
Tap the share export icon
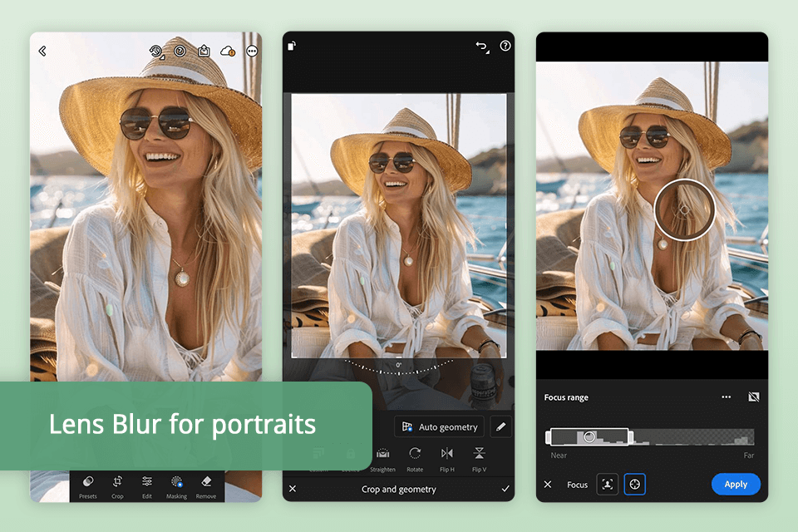click(204, 51)
